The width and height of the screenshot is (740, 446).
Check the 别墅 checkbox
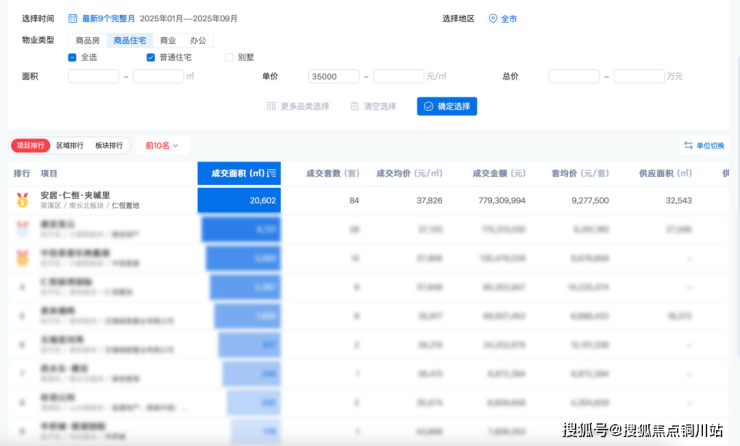pyautogui.click(x=229, y=58)
